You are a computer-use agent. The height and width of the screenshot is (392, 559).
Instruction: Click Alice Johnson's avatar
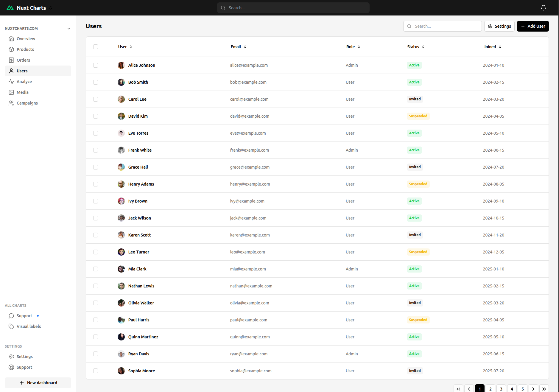pyautogui.click(x=121, y=65)
